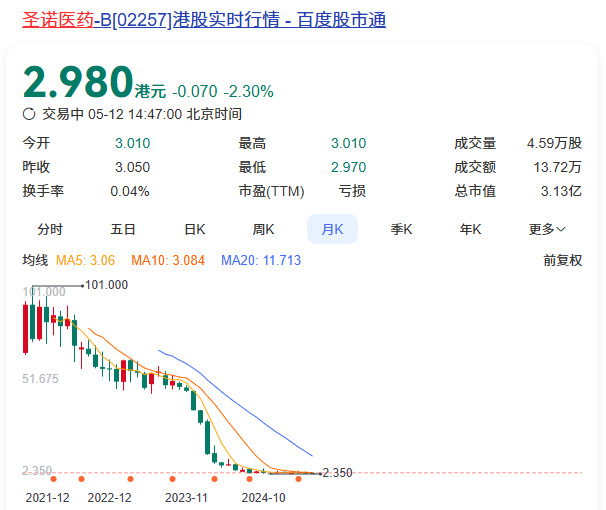Select the 周K chart tab
Screen dimensions: 606x510
pyautogui.click(x=263, y=229)
